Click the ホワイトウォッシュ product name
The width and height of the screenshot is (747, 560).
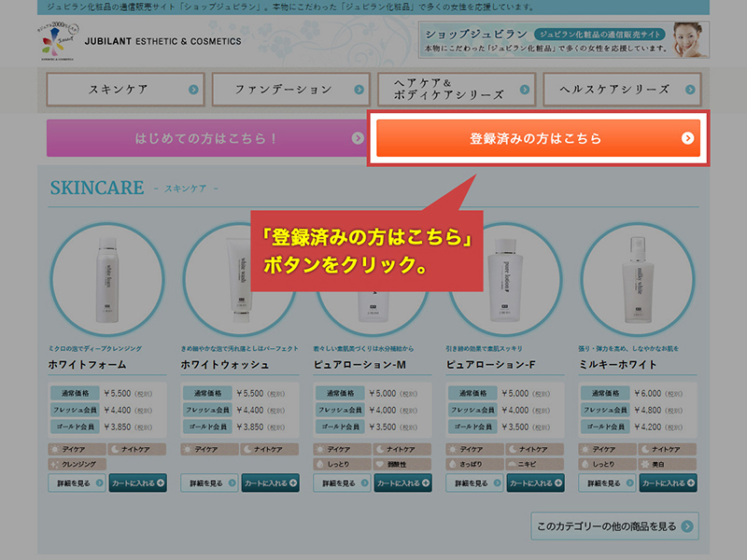click(x=224, y=365)
